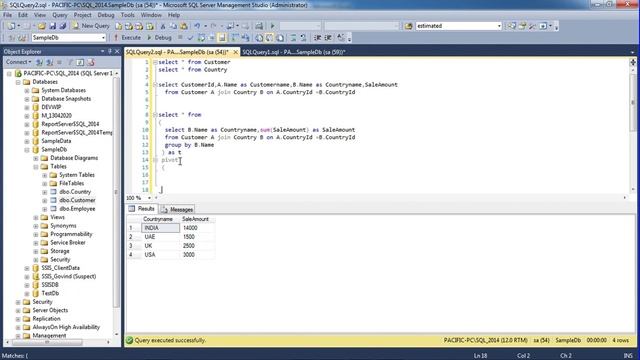This screenshot has width=640, height=360.
Task: Open the 'estimated' find combo box
Action: [499, 26]
